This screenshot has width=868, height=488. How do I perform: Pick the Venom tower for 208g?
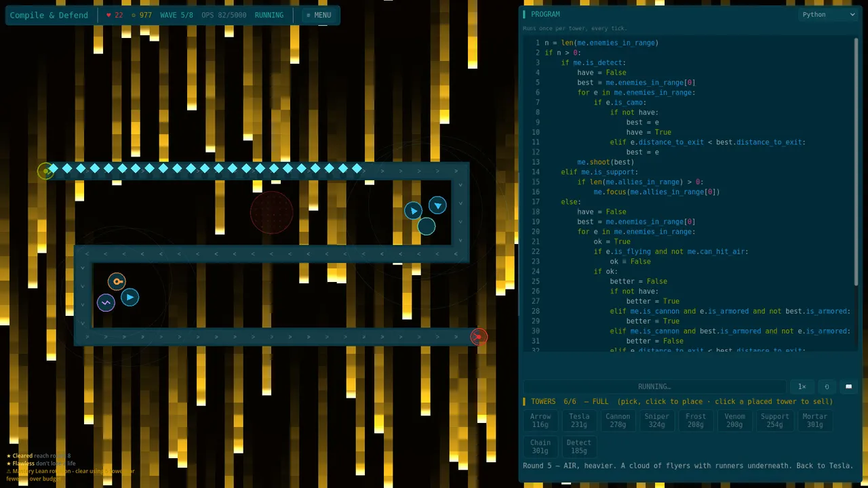point(734,420)
